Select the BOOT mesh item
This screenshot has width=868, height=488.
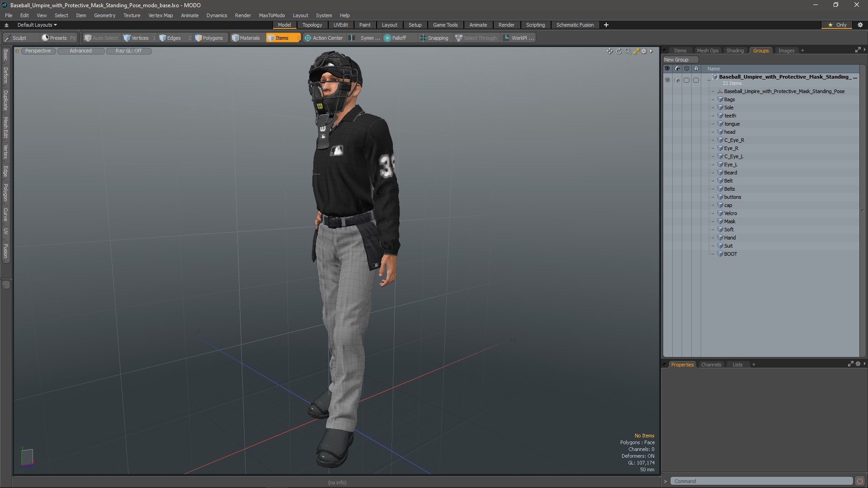[730, 254]
